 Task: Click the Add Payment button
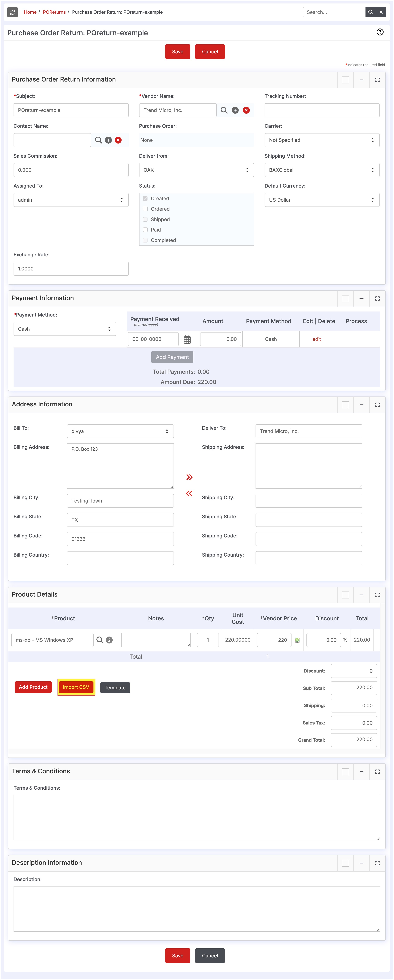click(172, 357)
